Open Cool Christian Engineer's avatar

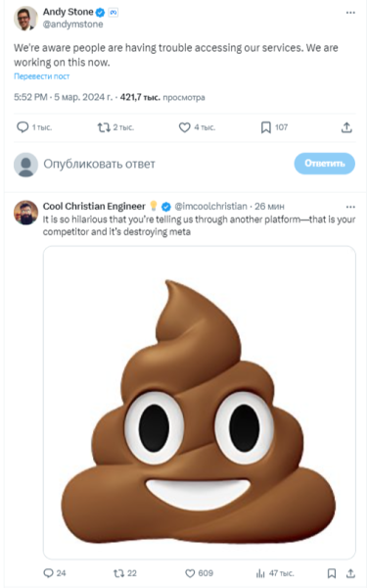[25, 213]
